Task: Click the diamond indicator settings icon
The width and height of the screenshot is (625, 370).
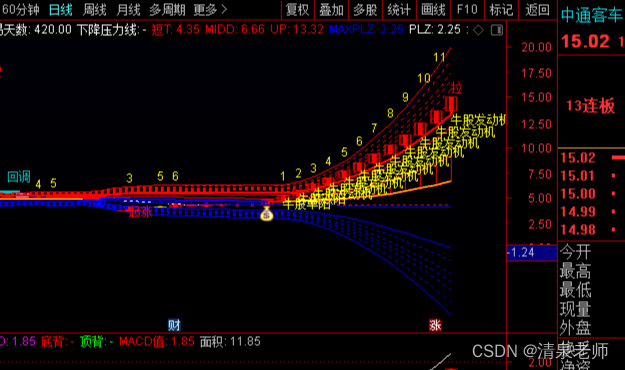Action: click(x=478, y=30)
